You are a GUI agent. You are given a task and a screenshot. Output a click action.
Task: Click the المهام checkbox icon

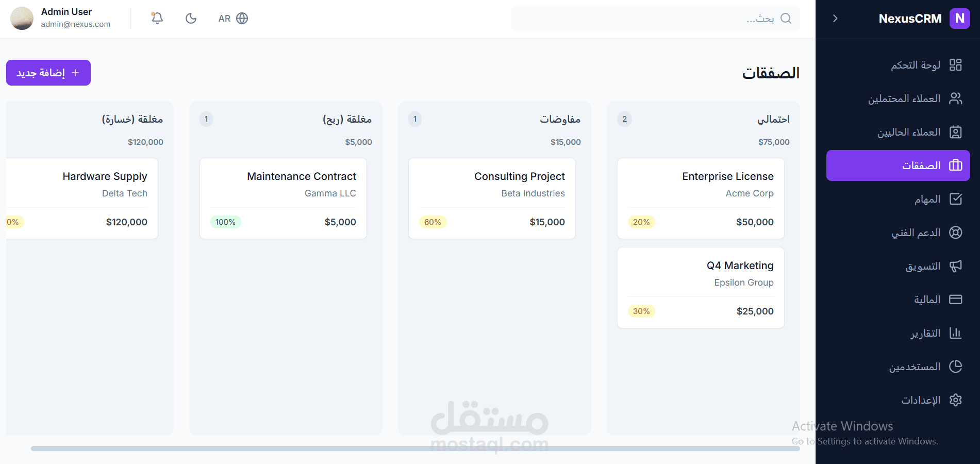point(955,199)
